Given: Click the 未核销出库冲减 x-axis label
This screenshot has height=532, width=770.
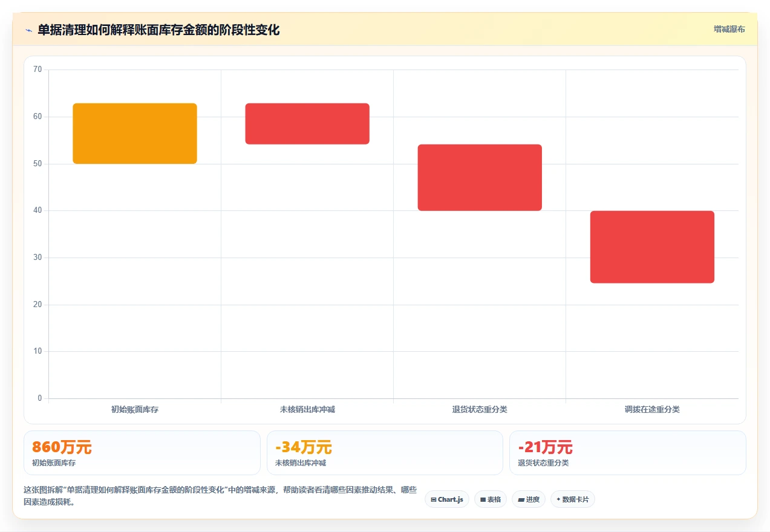Looking at the screenshot, I should [x=307, y=409].
